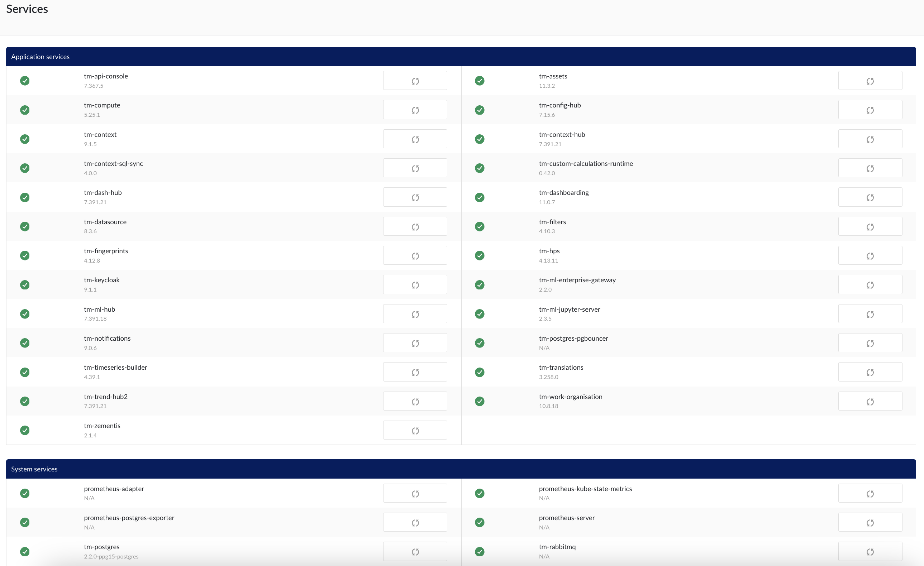Click version 7.391.18 under tm-ml-hub

click(x=95, y=318)
